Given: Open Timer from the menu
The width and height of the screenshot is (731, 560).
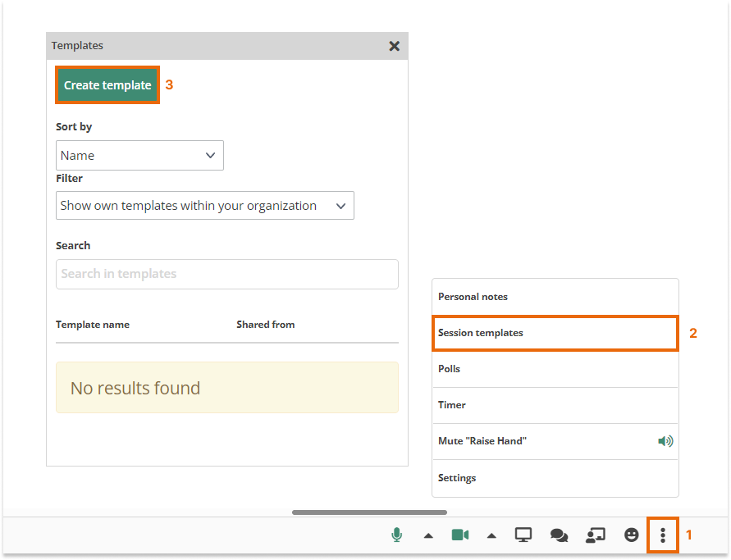Looking at the screenshot, I should pos(555,405).
